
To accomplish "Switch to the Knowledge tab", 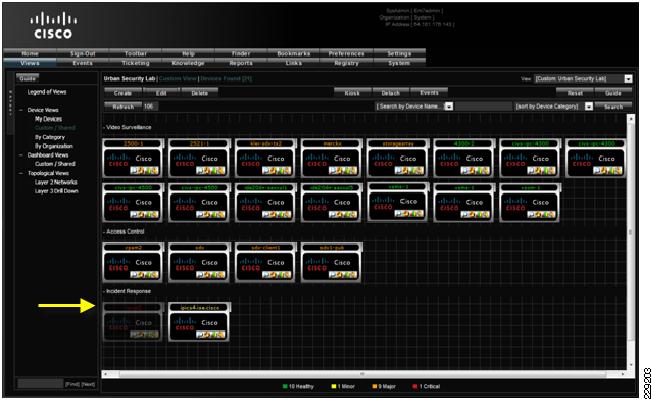I will click(188, 63).
